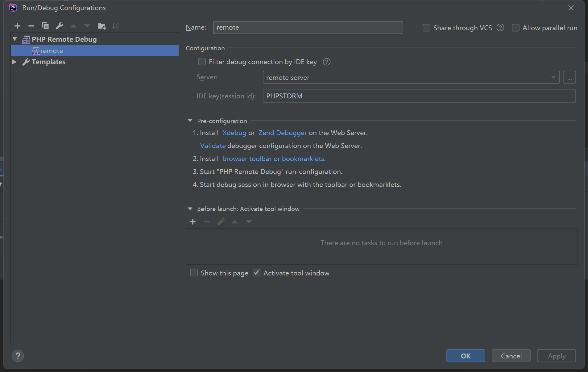588x372 pixels.
Task: Check the Show this page option
Action: pos(194,273)
